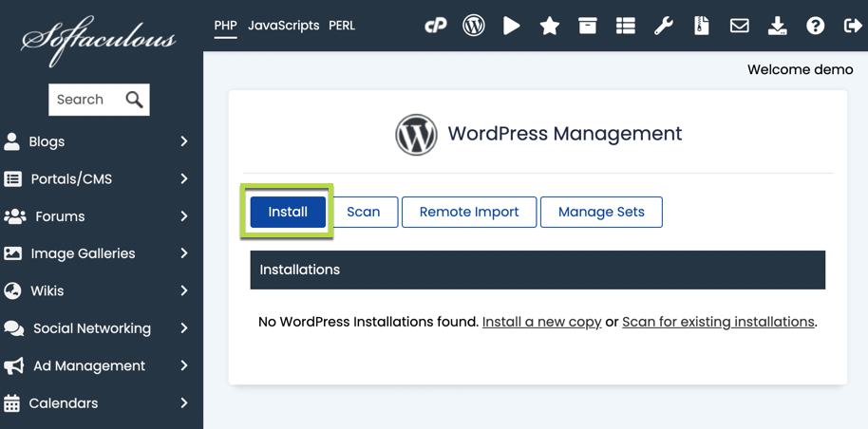
Task: Open the email settings envelope icon
Action: 740,26
